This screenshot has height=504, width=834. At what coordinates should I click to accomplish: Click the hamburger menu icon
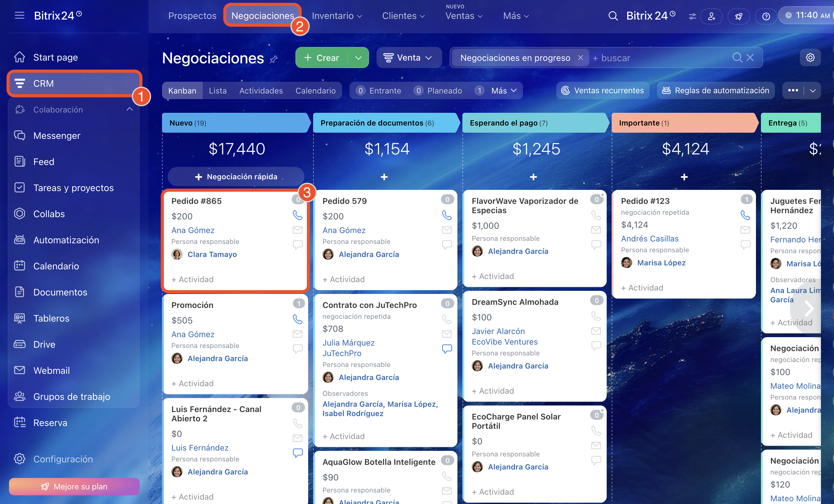(x=20, y=15)
